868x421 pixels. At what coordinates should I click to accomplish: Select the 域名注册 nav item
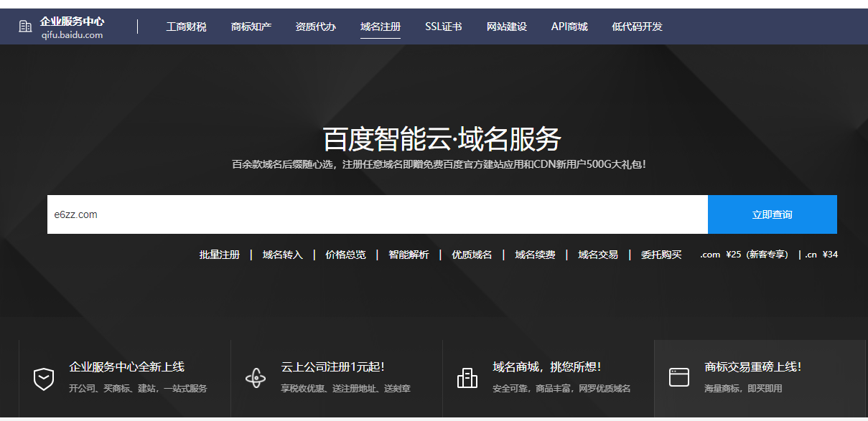(x=381, y=27)
